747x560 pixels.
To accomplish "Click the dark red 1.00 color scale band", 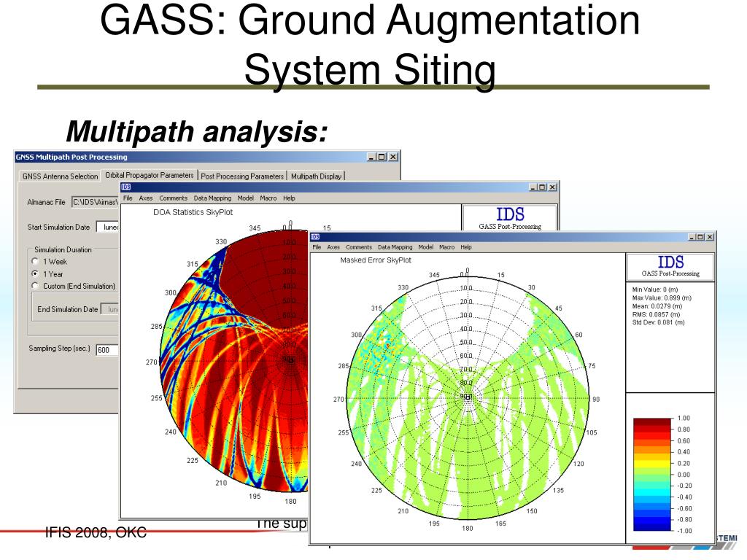I will tap(652, 422).
